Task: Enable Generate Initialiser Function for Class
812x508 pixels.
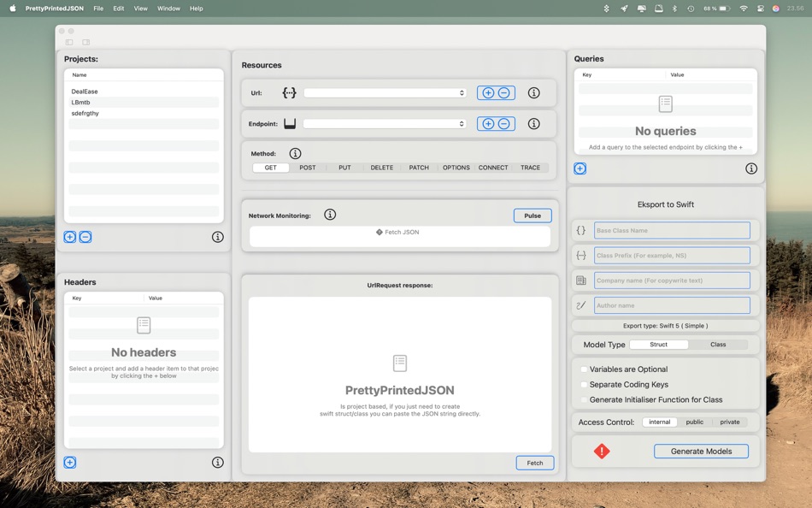Action: tap(584, 399)
